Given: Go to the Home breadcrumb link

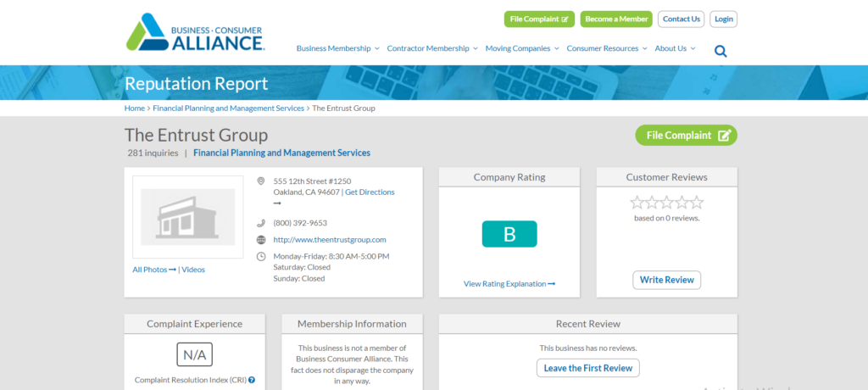Looking at the screenshot, I should pyautogui.click(x=135, y=108).
